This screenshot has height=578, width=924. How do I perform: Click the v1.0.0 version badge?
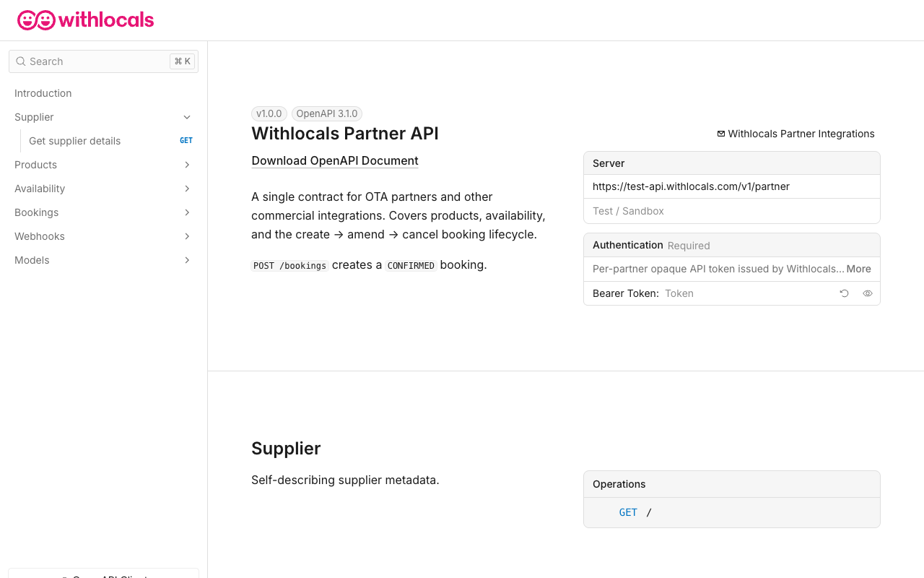pos(269,113)
